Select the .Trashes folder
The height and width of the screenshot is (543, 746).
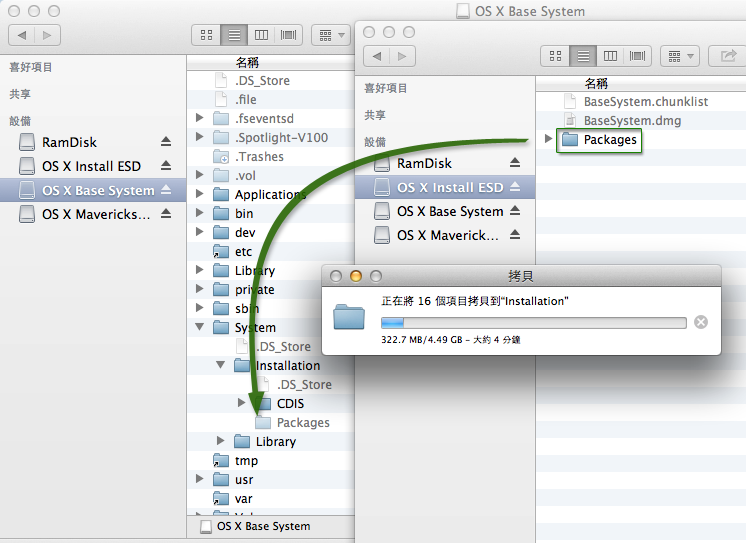(271, 157)
